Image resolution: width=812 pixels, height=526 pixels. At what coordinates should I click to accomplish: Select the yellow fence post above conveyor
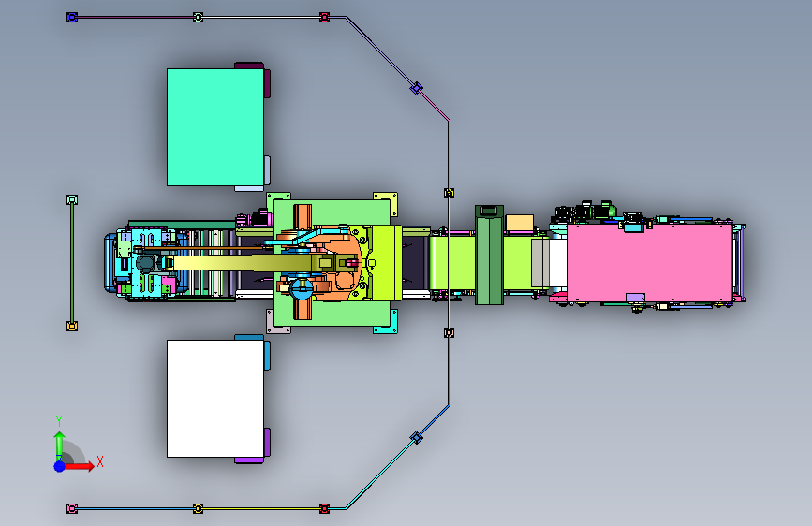(x=449, y=193)
